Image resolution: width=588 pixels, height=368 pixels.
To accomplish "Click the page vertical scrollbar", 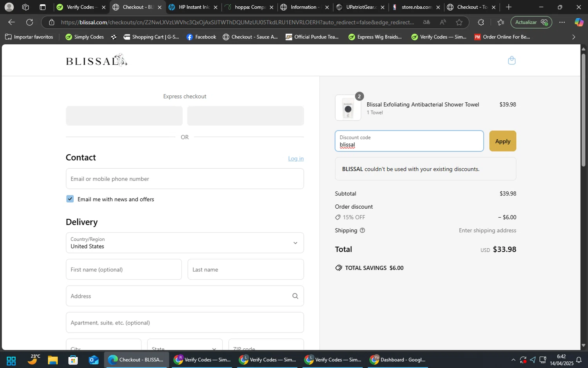I will (x=583, y=110).
